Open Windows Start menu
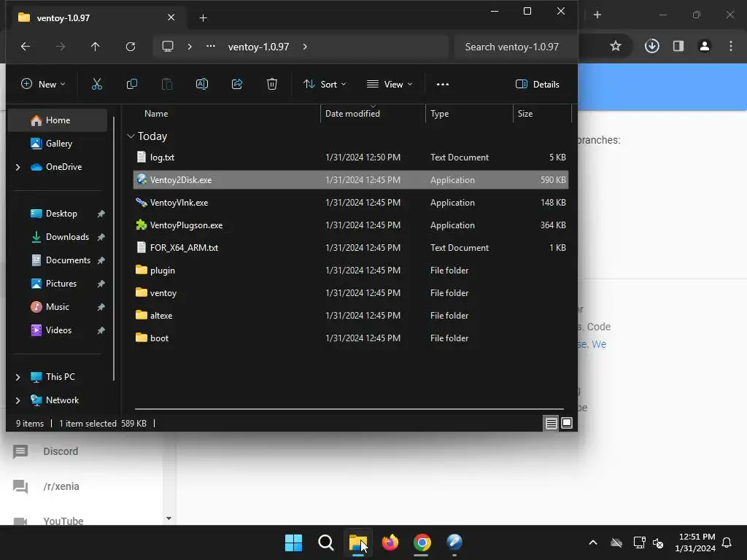The image size is (747, 560). (293, 542)
